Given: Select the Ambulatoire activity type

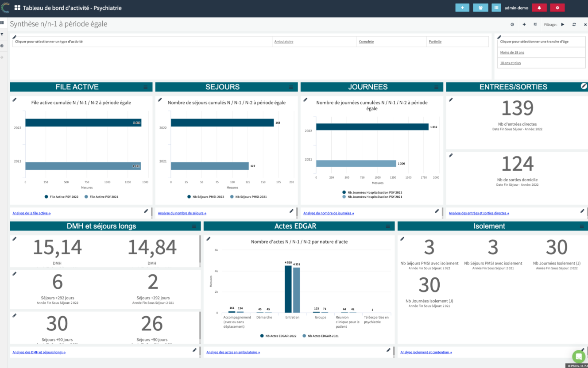Looking at the screenshot, I should click(284, 42).
